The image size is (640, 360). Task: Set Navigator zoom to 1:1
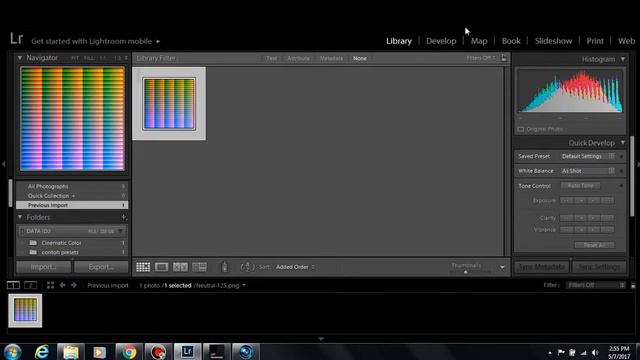[x=103, y=58]
